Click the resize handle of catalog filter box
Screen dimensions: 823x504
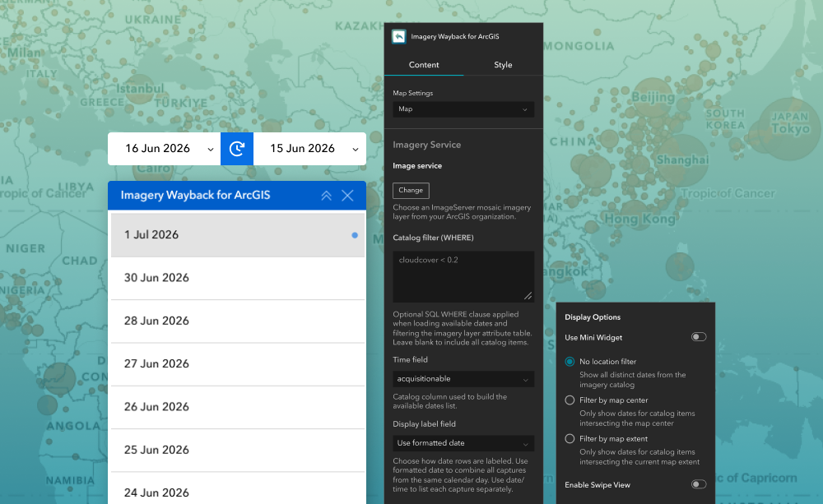[x=528, y=296]
